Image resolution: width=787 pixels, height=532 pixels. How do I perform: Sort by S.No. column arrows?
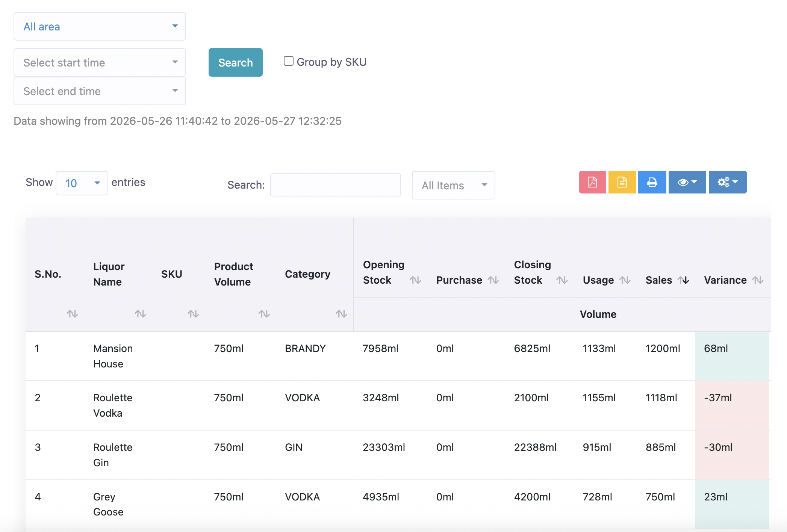pos(73,313)
